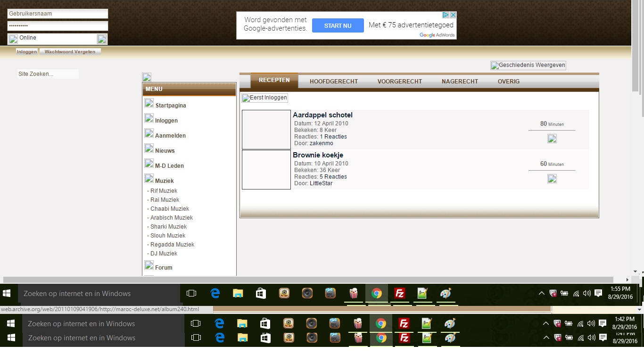Screen dimensions: 644x362
Task: Click the Brownie koekje recipe thumbnail
Action: pos(266,170)
